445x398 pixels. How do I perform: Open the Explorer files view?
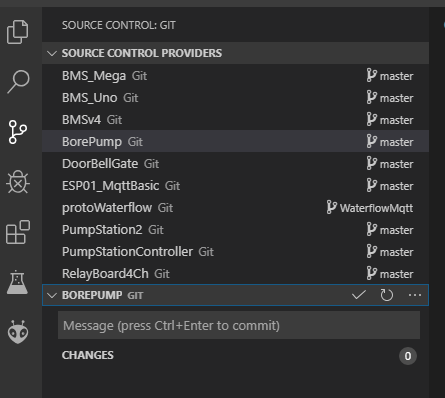click(18, 32)
